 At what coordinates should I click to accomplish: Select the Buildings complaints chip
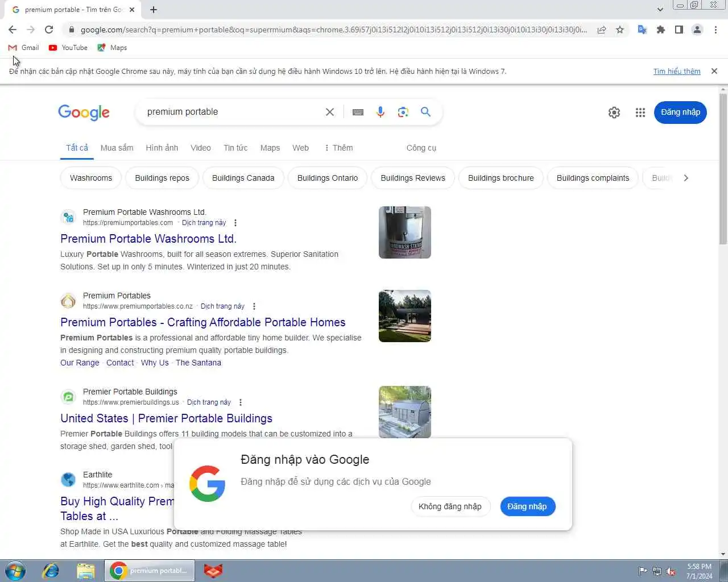pyautogui.click(x=593, y=178)
